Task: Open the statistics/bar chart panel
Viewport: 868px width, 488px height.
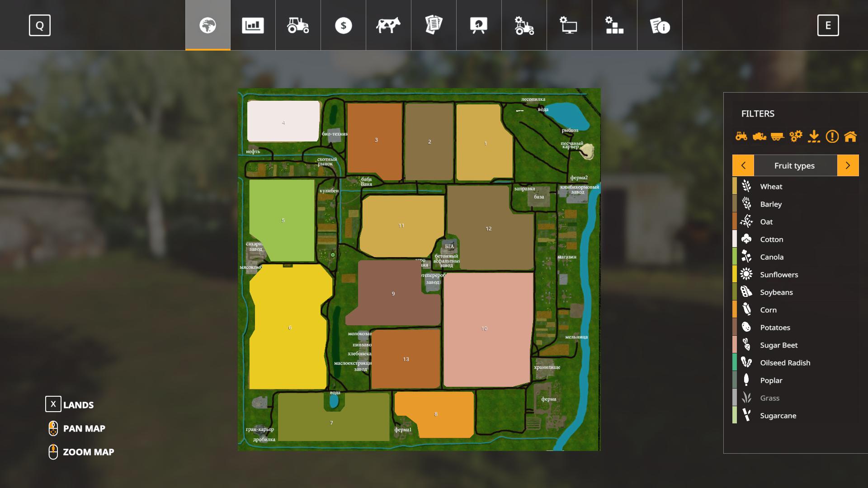Action: pos(253,25)
